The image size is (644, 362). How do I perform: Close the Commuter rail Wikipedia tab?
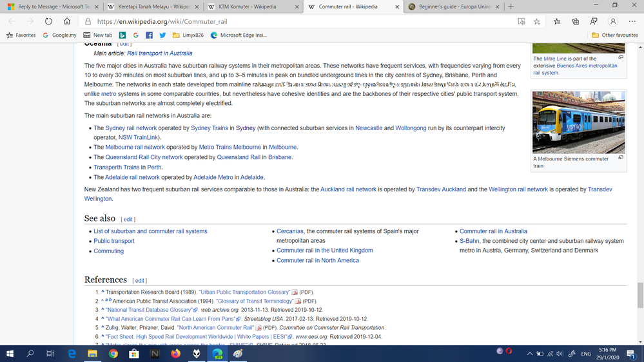coord(397,6)
